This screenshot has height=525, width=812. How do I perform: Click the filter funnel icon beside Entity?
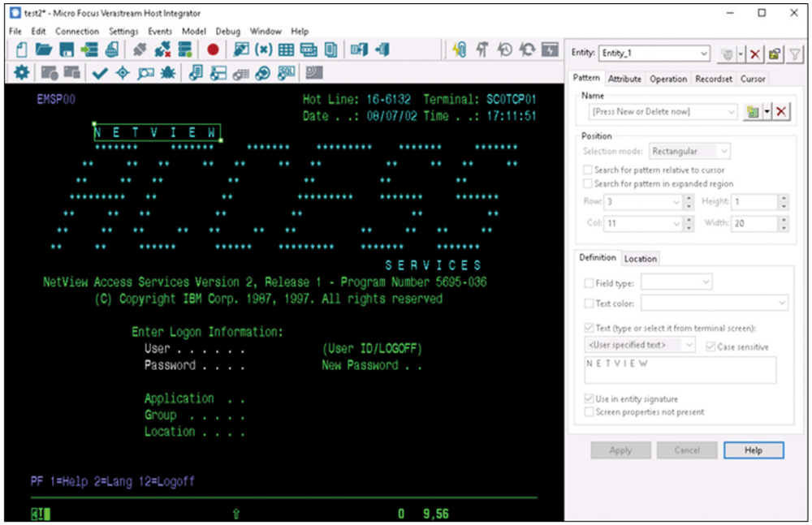coord(794,54)
